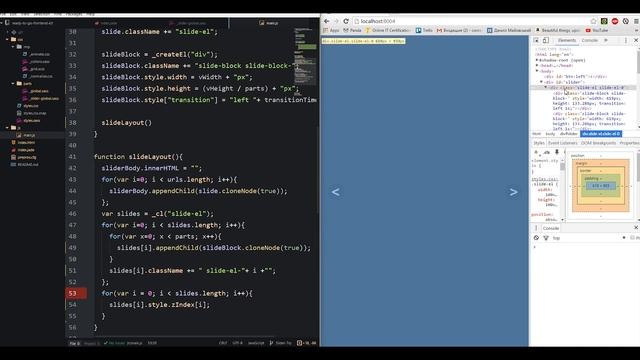
Task: Collapse the body node in Elements tree
Action: pyautogui.click(x=537, y=71)
